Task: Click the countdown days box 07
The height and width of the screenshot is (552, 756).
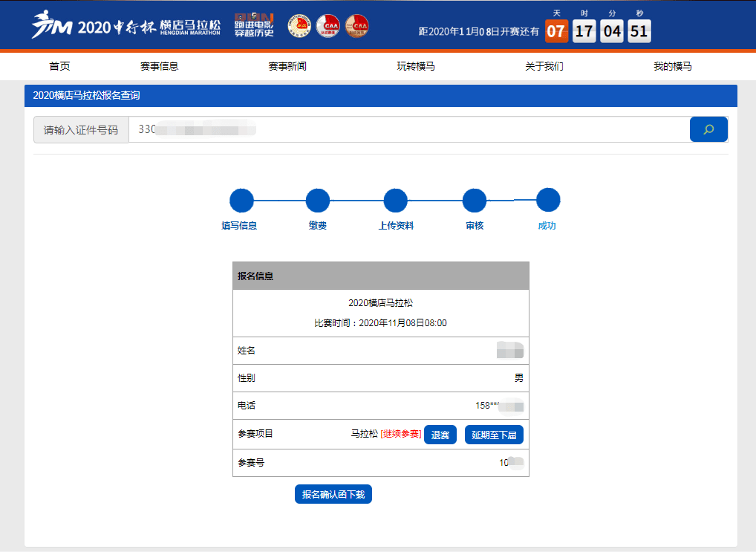Action: [x=556, y=31]
